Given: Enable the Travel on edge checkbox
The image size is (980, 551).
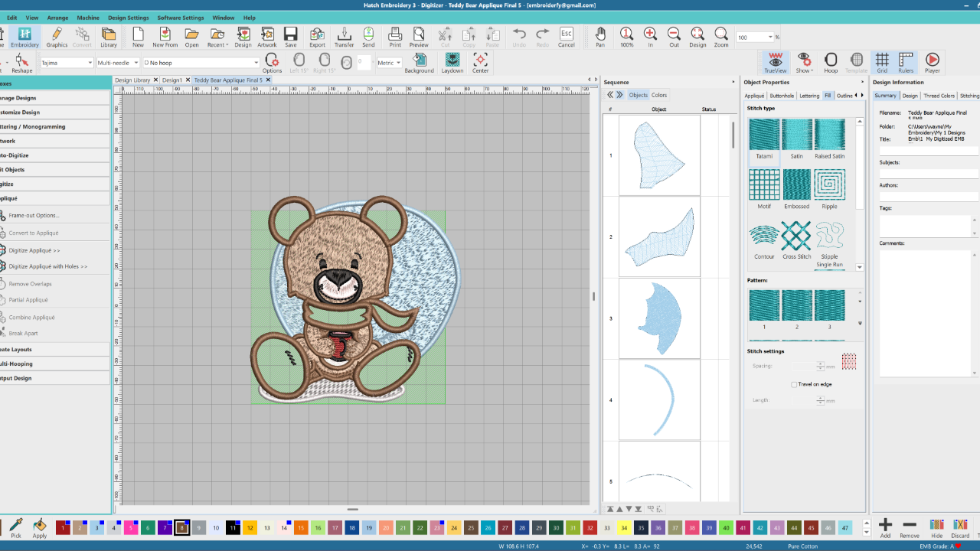Looking at the screenshot, I should pos(794,384).
